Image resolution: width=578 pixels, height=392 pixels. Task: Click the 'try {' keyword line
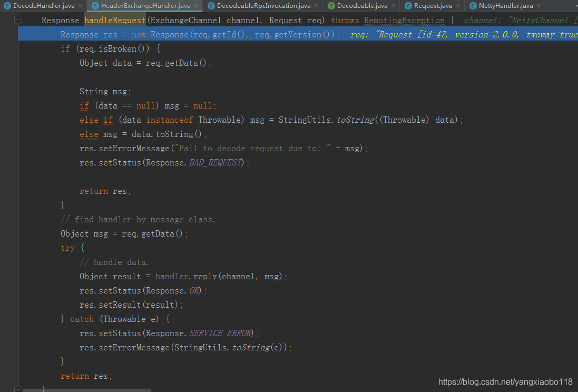[x=73, y=248]
